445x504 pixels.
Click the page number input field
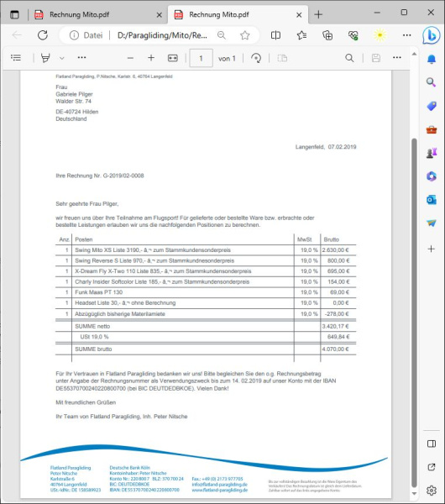(x=202, y=58)
